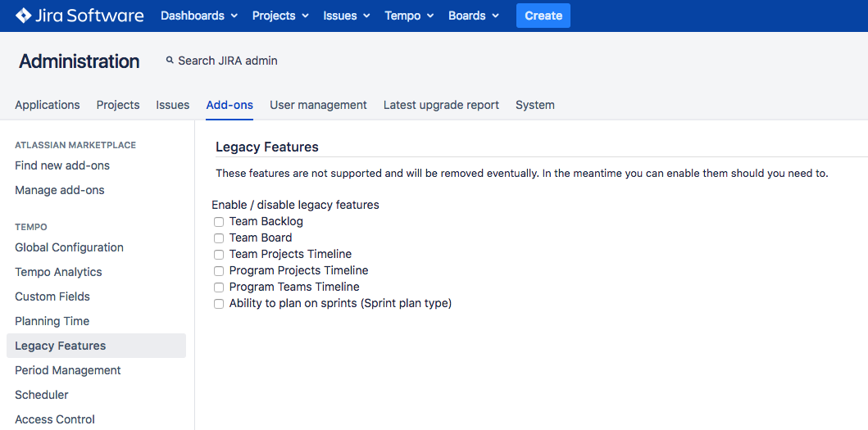Expand the Boards menu
The width and height of the screenshot is (868, 430).
pos(474,16)
